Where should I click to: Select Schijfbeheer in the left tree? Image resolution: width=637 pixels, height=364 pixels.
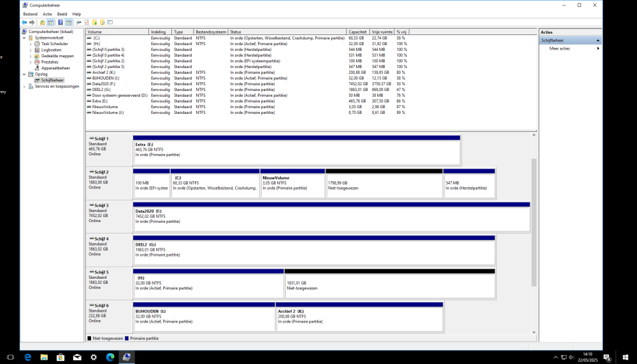click(x=52, y=80)
